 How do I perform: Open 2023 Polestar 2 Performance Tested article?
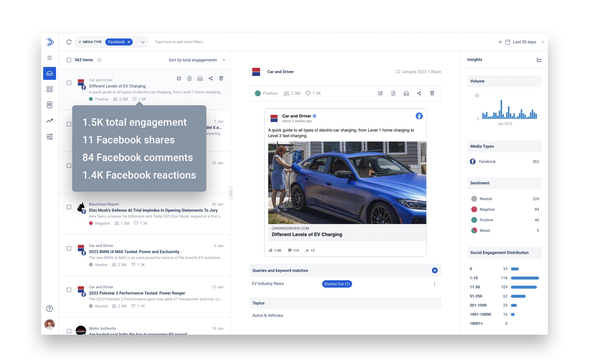[x=137, y=293]
